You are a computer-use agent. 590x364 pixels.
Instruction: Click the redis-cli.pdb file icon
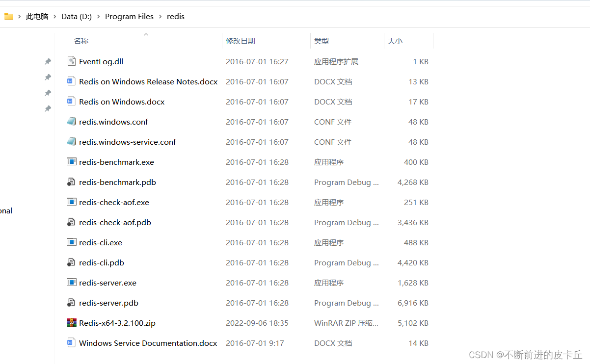click(x=72, y=262)
